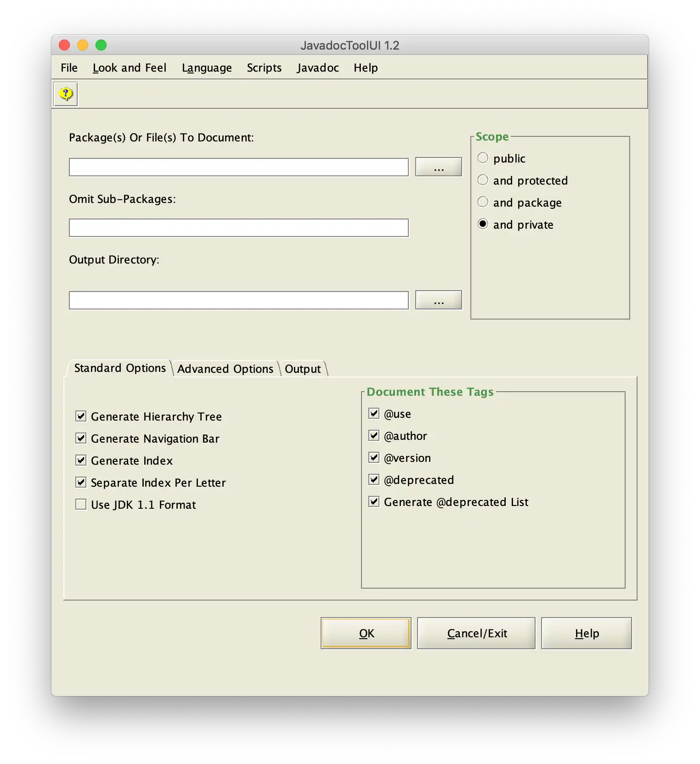Open the Language menu

(207, 67)
